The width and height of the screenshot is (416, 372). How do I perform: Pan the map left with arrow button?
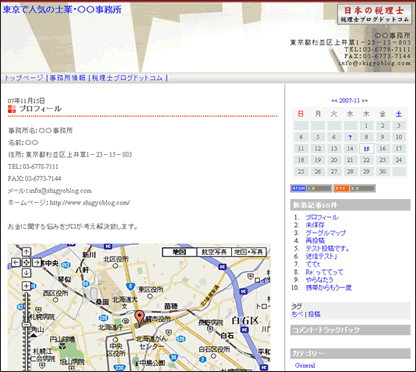click(x=16, y=262)
